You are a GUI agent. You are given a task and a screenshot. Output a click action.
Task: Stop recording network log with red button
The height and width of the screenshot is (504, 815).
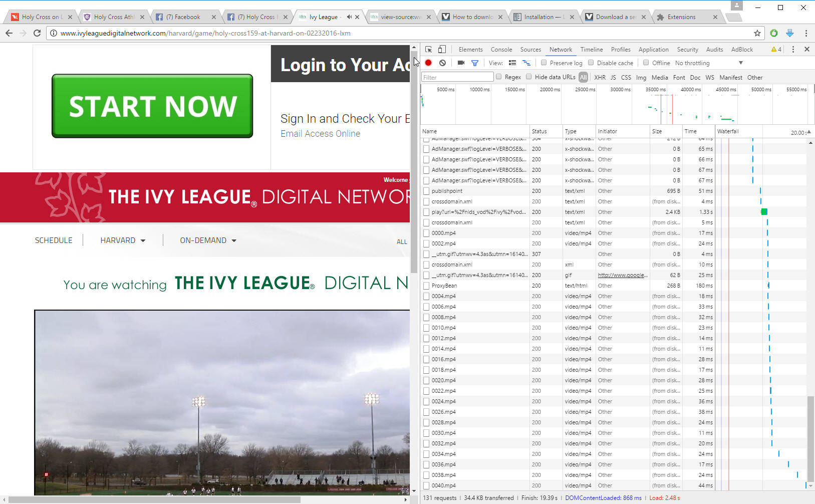tap(428, 63)
